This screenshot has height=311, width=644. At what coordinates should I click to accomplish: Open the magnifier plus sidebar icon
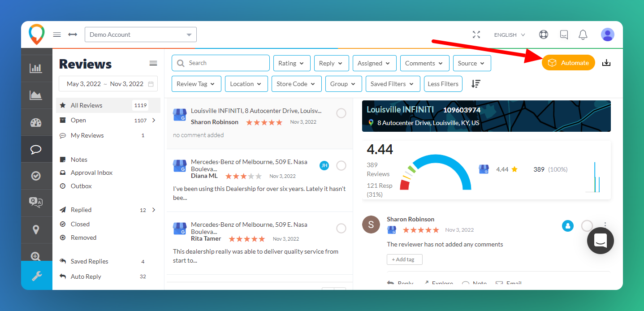[36, 255]
